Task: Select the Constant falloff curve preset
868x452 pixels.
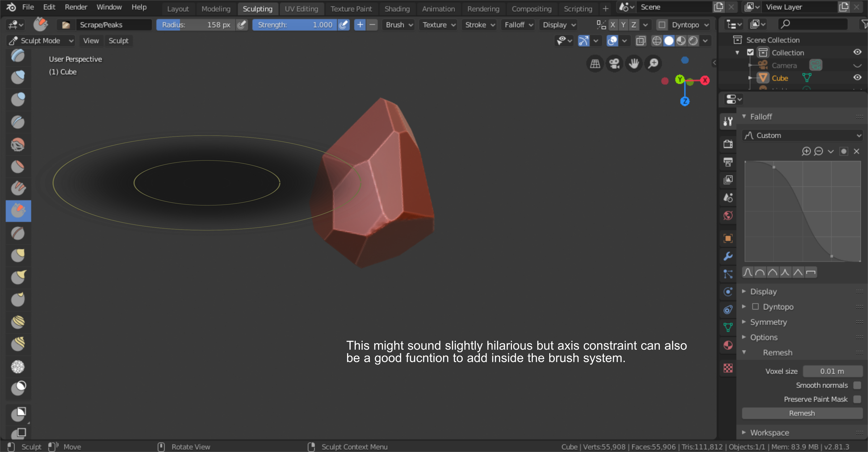Action: 810,272
